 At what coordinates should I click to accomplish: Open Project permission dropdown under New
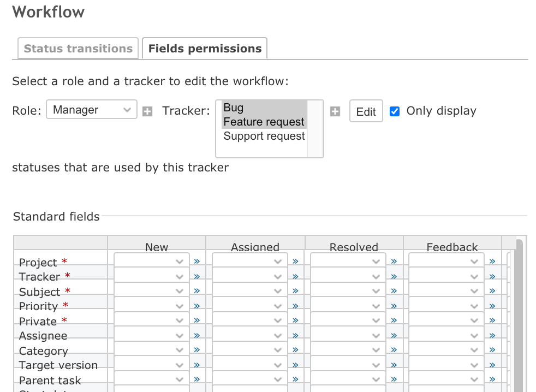pos(151,261)
